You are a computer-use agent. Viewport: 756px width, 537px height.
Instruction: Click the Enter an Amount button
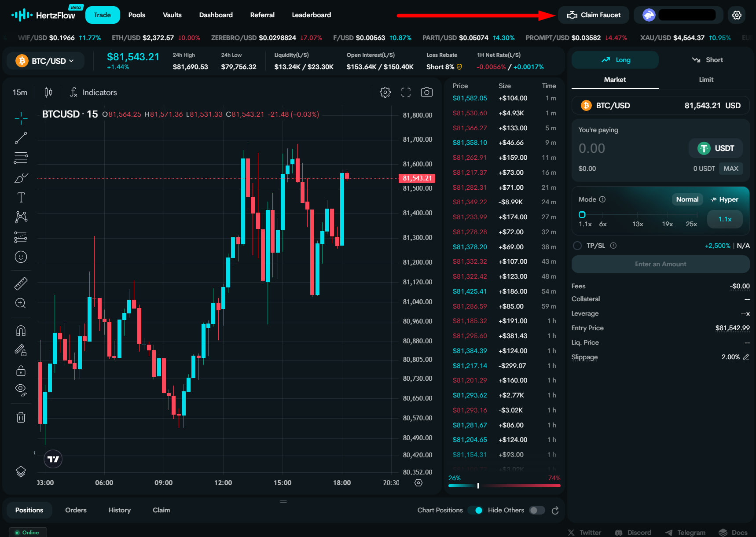[x=661, y=264]
